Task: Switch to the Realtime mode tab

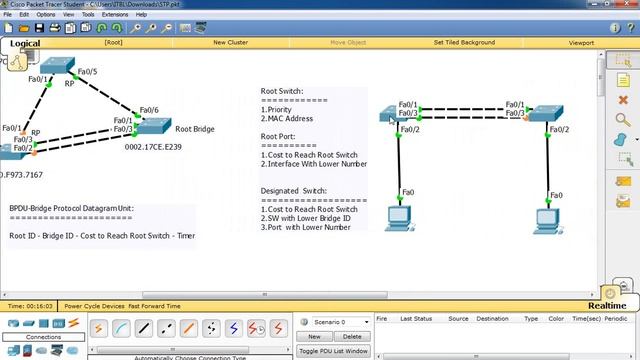Action: point(607,305)
